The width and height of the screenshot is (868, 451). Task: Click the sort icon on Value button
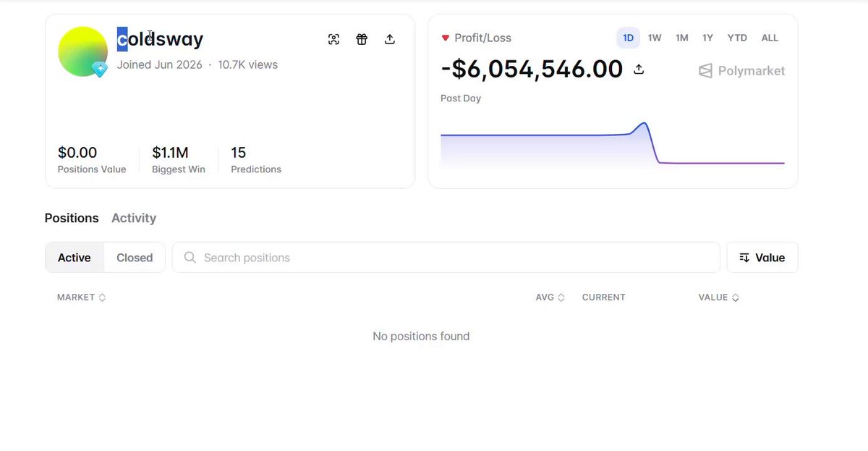744,258
